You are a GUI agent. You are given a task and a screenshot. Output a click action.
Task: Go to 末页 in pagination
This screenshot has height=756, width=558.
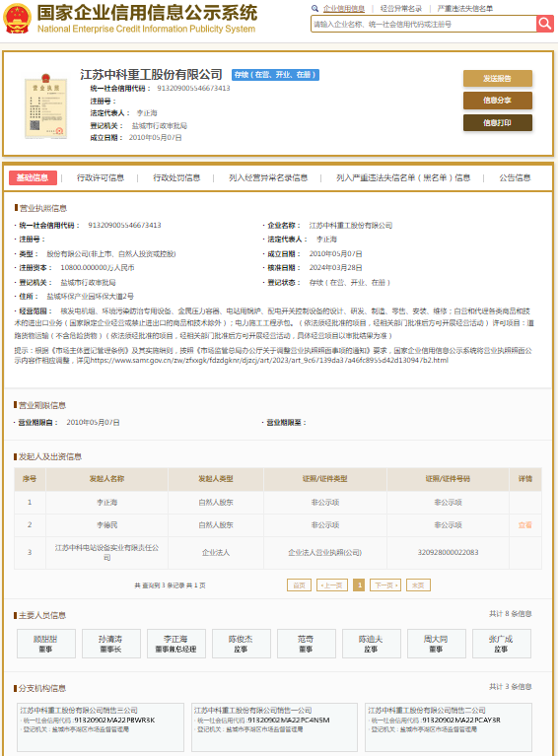(x=418, y=585)
